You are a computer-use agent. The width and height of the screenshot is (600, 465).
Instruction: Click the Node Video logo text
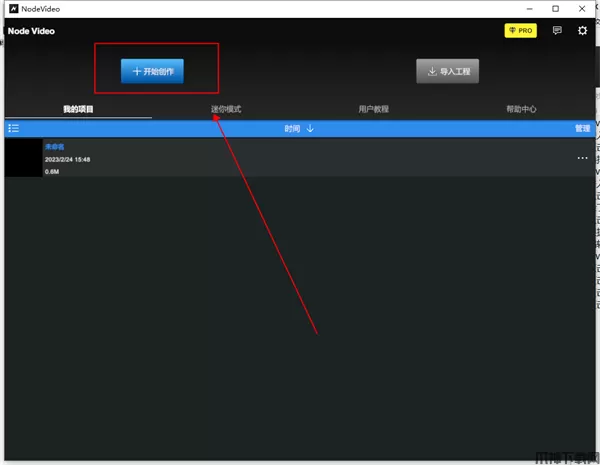(31, 31)
